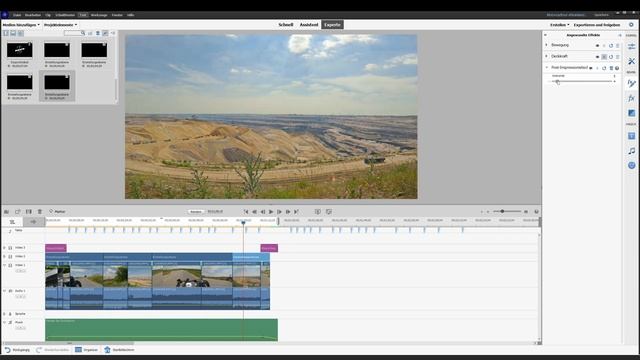Screen dimensions: 640x360
Task: Collapse the Video 1 track
Action: click(x=4, y=265)
